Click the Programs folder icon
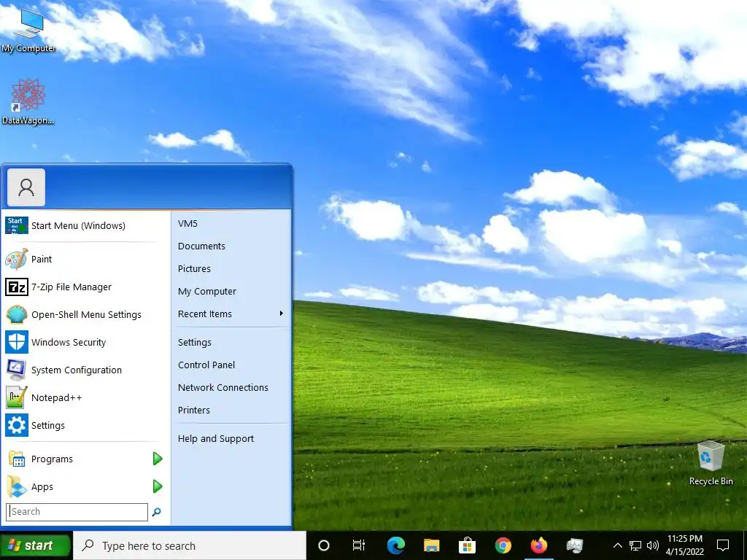This screenshot has height=560, width=747. point(17,459)
